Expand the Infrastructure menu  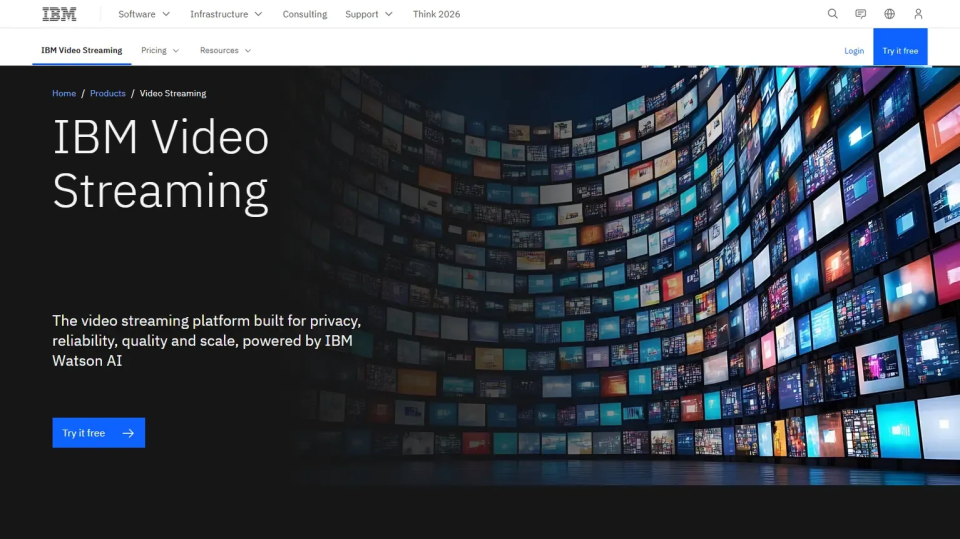point(226,14)
